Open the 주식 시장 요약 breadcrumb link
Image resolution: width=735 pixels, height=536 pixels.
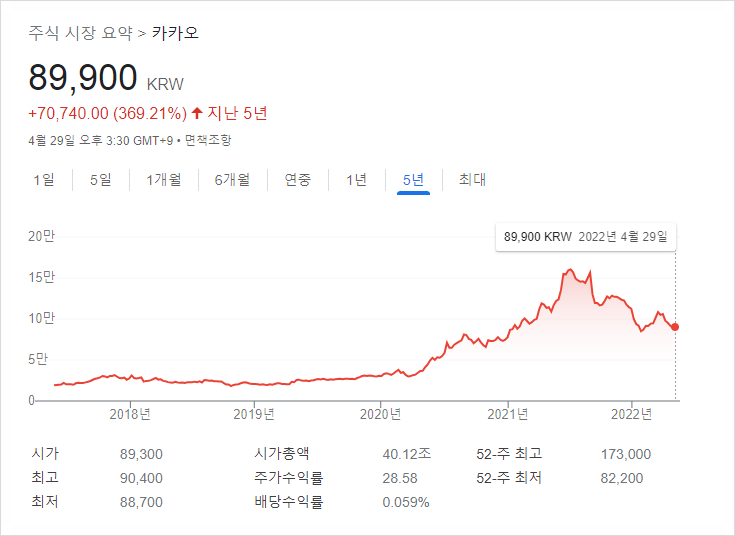tap(81, 33)
